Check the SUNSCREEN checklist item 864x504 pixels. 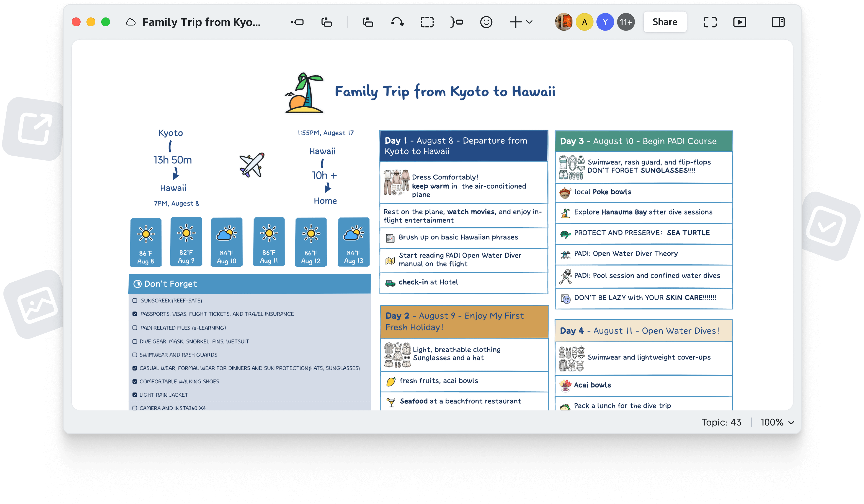tap(135, 300)
